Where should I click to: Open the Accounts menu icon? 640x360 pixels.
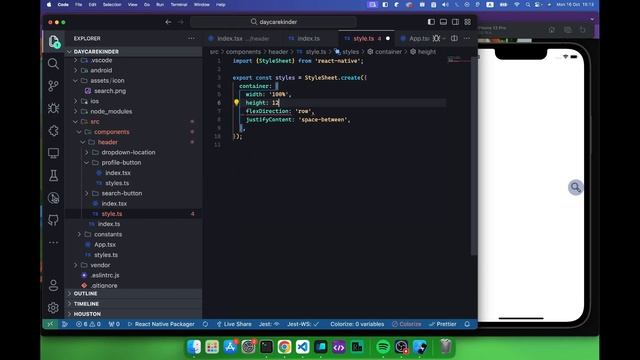[53, 285]
